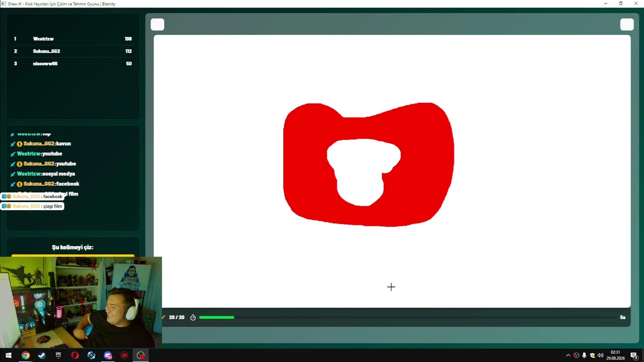Click the coin badge beside Sukuna_GG2:kavun

click(x=20, y=144)
